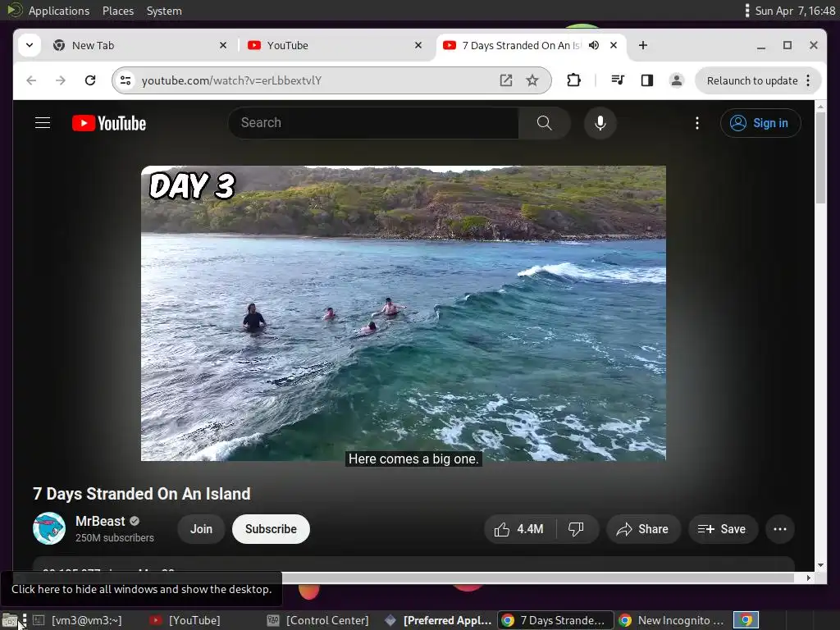This screenshot has width=840, height=630.
Task: Click the video player to pause
Action: (404, 313)
